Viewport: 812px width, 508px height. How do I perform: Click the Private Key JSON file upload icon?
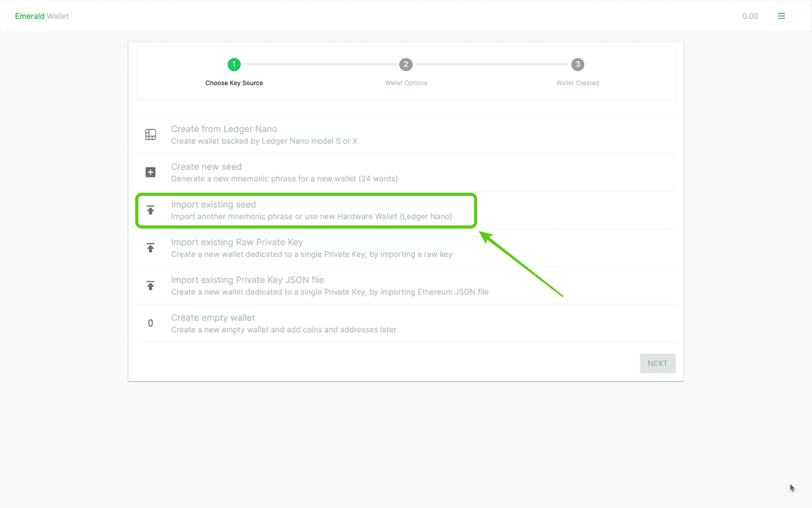tap(150, 285)
